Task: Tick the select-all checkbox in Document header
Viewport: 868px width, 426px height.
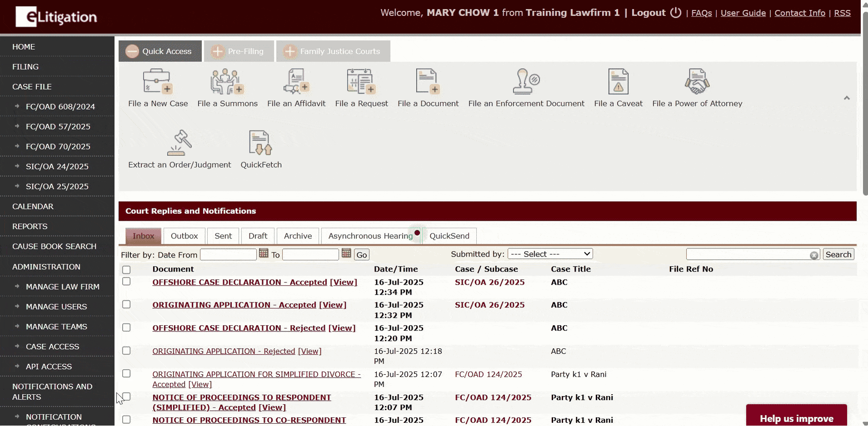Action: [126, 270]
